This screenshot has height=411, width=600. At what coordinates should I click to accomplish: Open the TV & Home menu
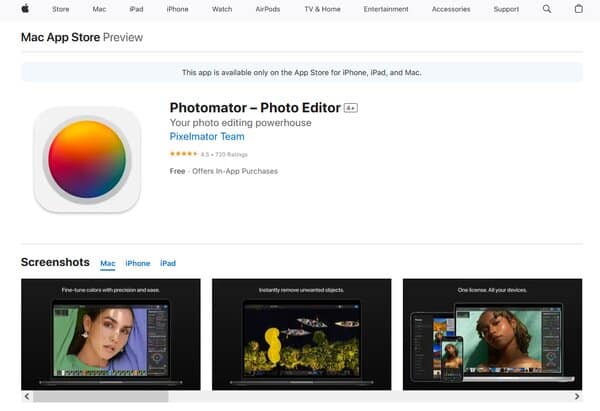(x=323, y=9)
